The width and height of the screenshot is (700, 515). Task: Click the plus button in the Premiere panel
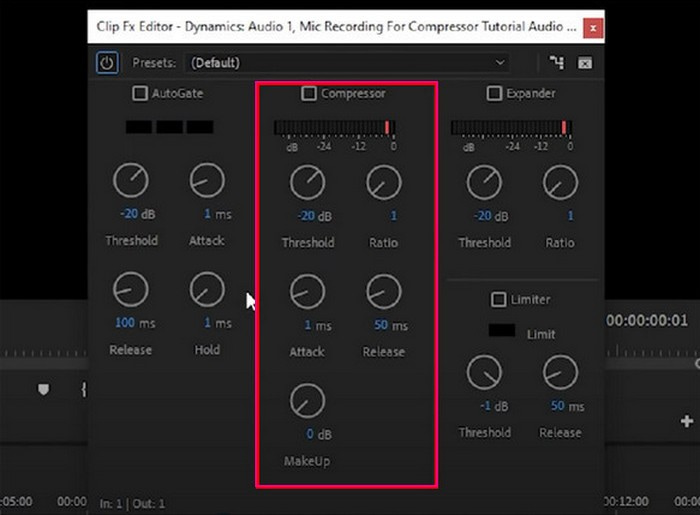[687, 421]
